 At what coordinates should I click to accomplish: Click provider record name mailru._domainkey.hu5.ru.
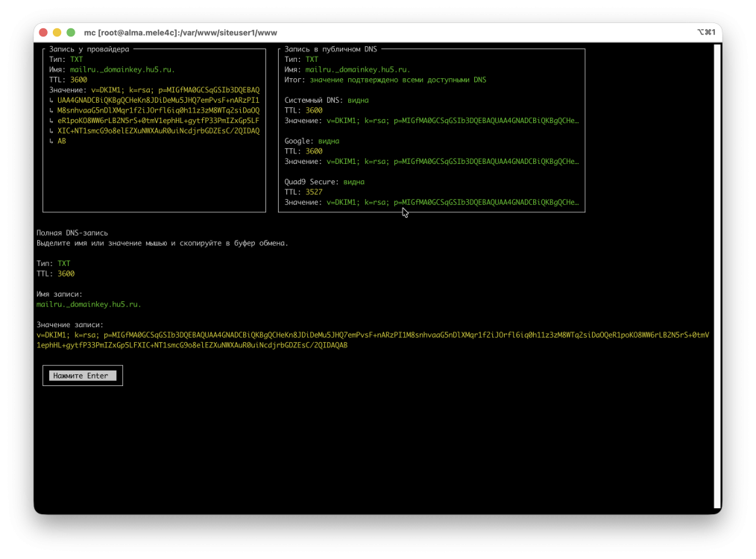pos(122,69)
